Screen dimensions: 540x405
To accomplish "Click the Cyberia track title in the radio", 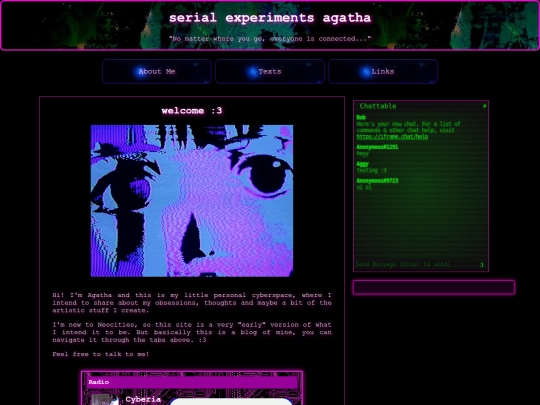I will (143, 399).
